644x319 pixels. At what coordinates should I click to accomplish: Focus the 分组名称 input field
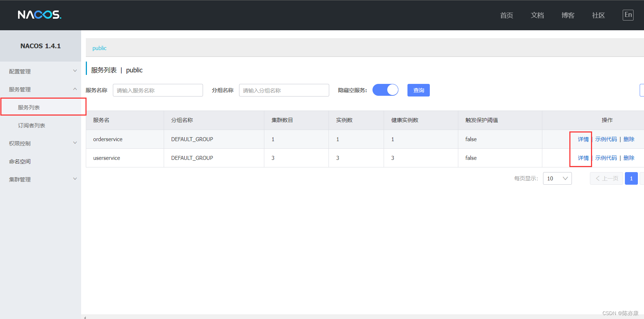(284, 90)
